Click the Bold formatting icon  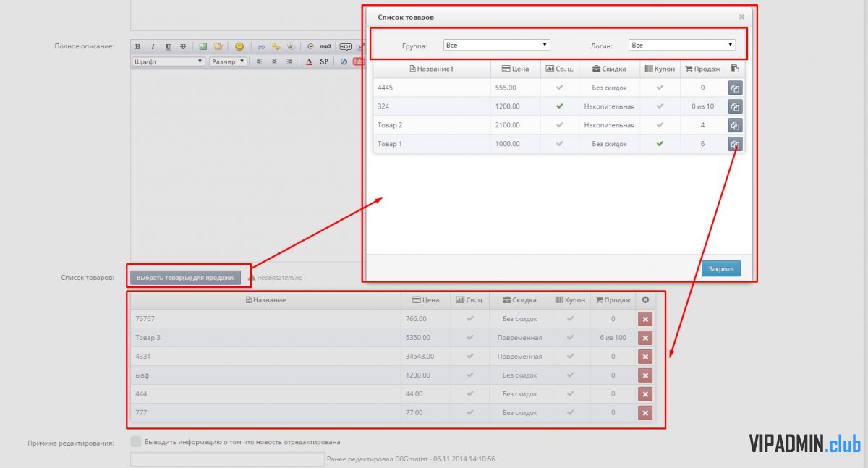[137, 47]
